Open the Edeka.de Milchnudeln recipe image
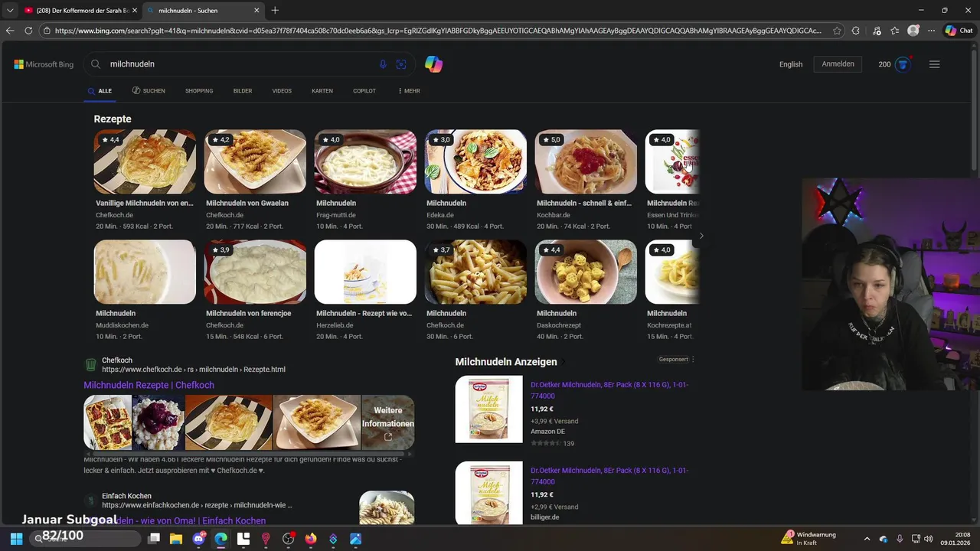Screen dimensions: 980x551 [x=475, y=161]
